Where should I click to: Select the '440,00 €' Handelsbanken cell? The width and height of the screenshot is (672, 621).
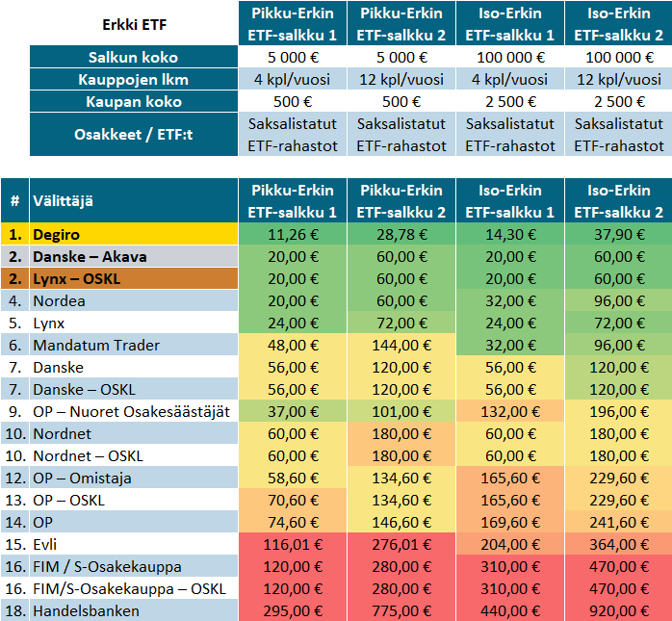[x=510, y=610]
